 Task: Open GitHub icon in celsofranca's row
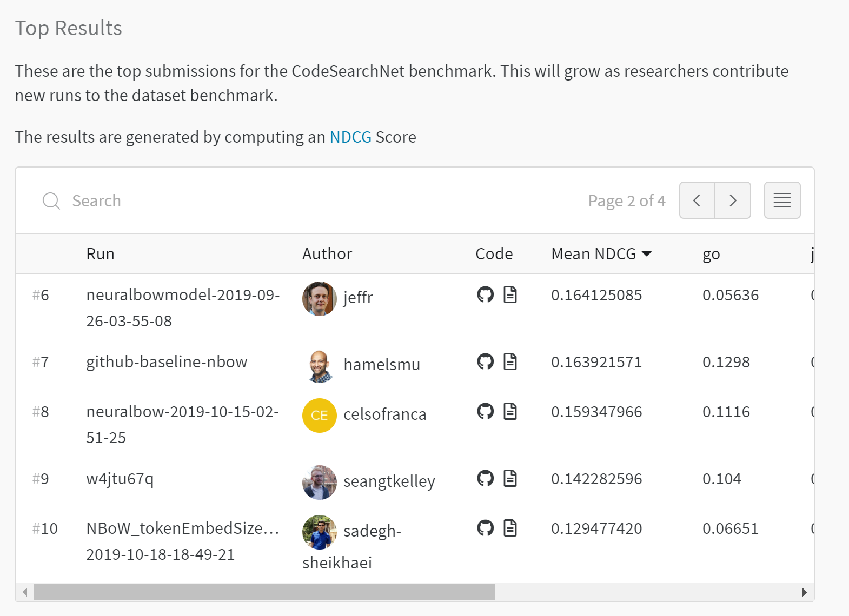tap(485, 411)
